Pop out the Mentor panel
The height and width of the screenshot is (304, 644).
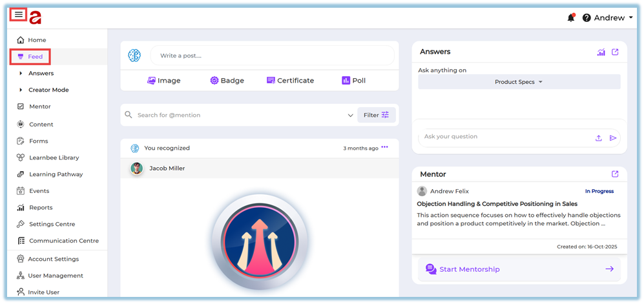coord(615,174)
